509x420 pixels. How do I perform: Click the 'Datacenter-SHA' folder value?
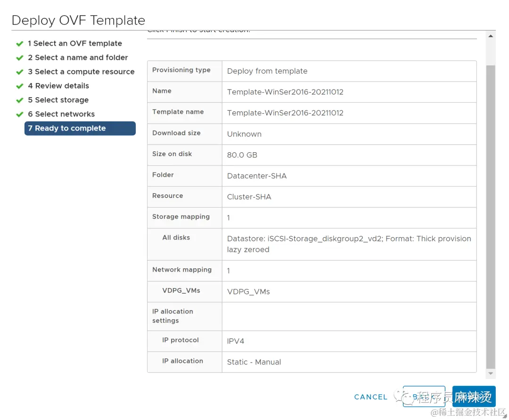click(257, 176)
